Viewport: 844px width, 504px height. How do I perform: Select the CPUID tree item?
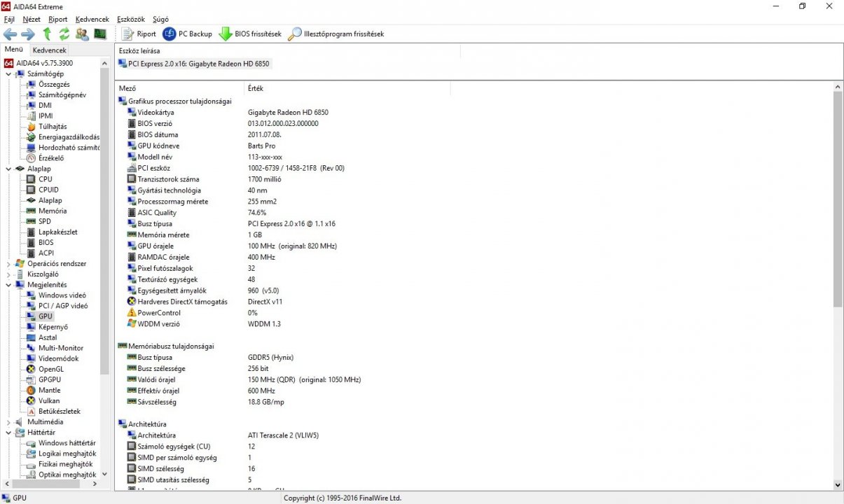[48, 190]
